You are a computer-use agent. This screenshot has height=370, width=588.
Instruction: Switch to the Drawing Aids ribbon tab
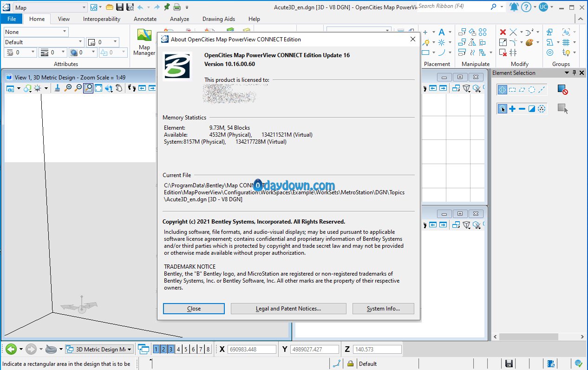pyautogui.click(x=219, y=19)
